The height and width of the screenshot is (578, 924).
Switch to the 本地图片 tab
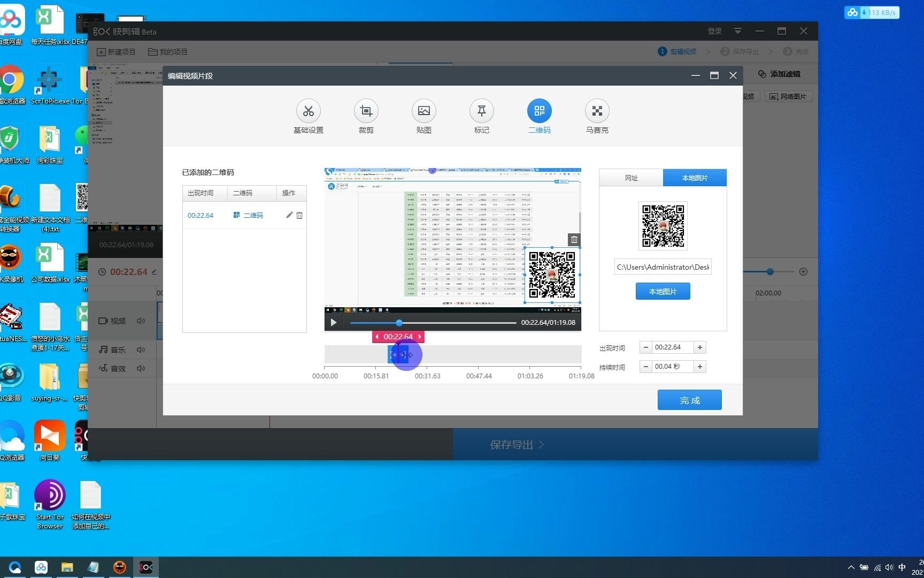pos(695,178)
